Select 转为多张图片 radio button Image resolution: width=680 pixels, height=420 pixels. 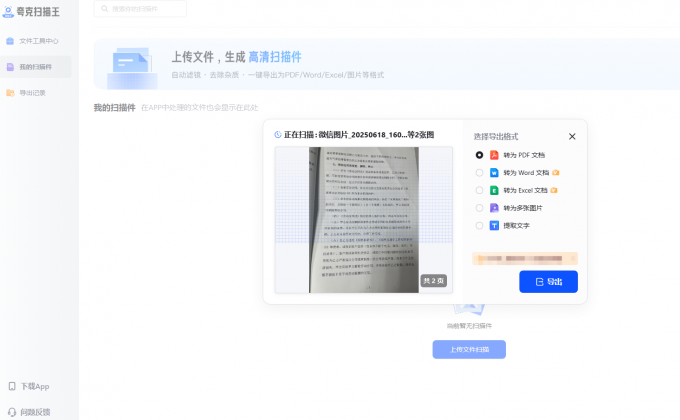(479, 208)
